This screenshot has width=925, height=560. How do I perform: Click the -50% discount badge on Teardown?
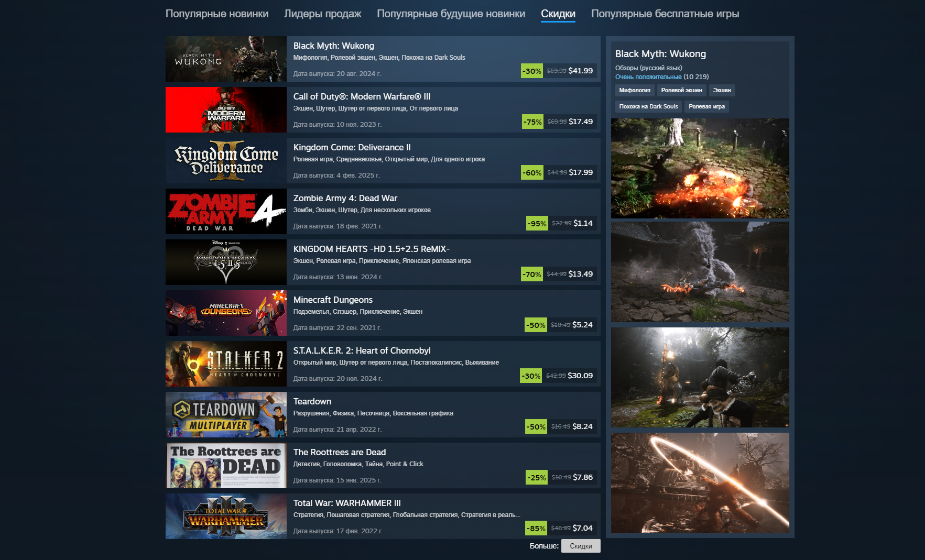[x=536, y=426]
